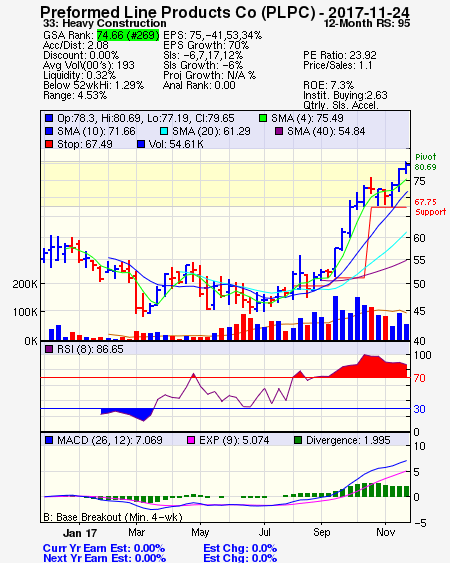450x563 pixels.
Task: Click the 'Proj Growth: N/A %' text
Action: [x=209, y=75]
